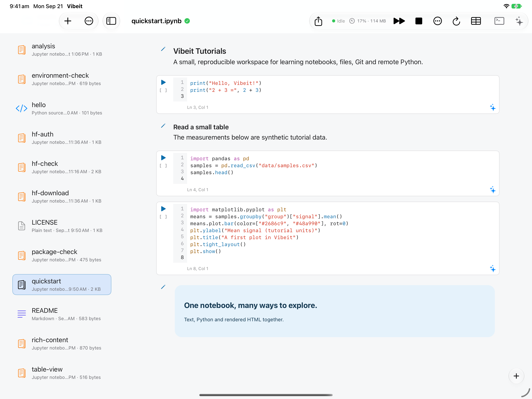Open the table-view notebook
532x399 pixels.
click(x=62, y=373)
